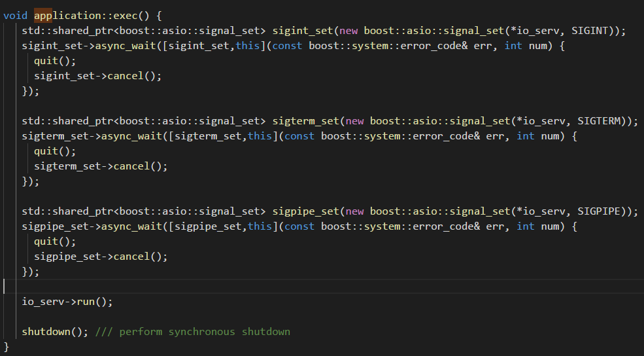Image resolution: width=644 pixels, height=356 pixels.
Task: Place cursor on the sigint_set->cancel() call
Action: click(x=97, y=76)
